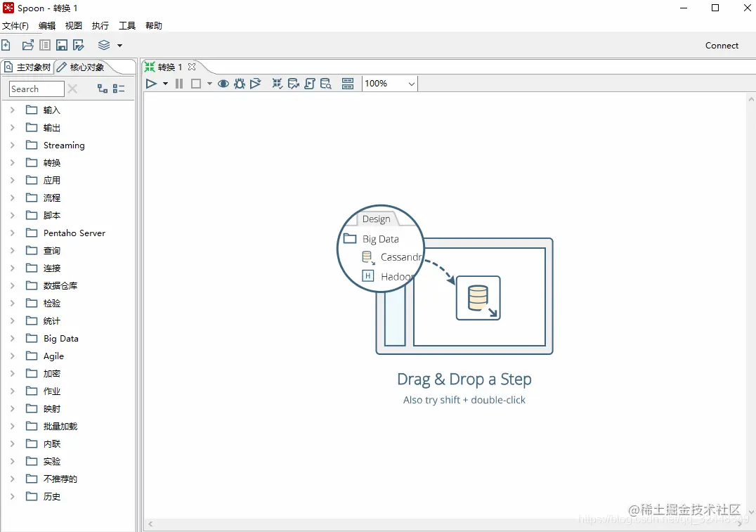
Task: Click the perspectives layers icon
Action: tap(104, 46)
